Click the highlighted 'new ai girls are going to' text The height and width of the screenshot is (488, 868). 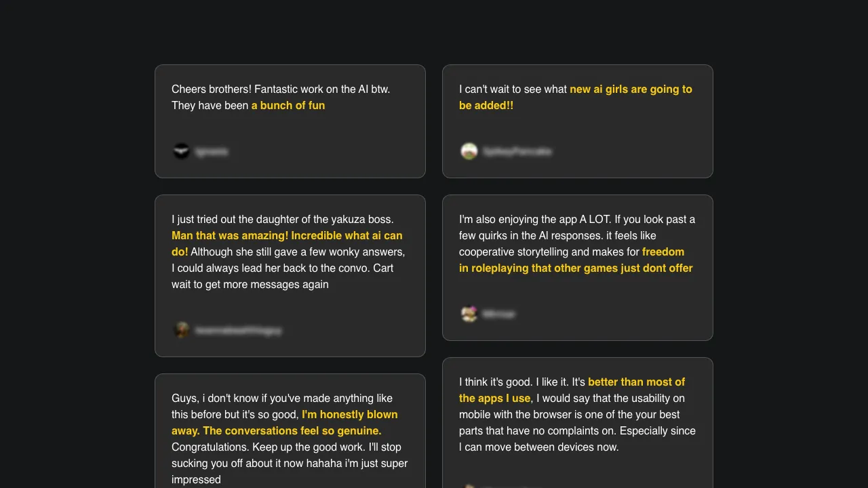tap(631, 89)
